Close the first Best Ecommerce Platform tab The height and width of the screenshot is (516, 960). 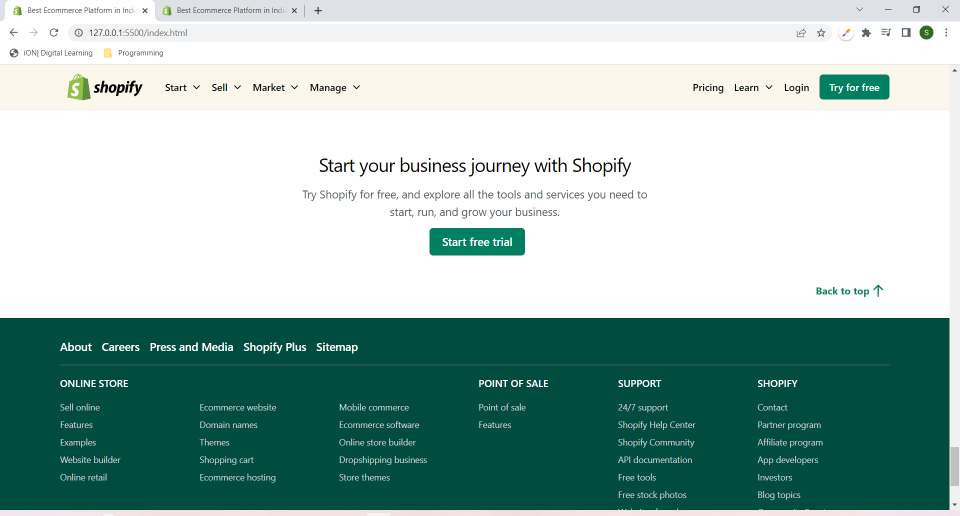(x=145, y=10)
